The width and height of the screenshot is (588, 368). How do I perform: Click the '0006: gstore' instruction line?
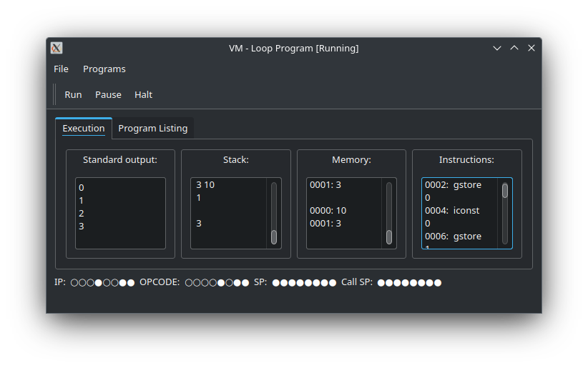[453, 237]
